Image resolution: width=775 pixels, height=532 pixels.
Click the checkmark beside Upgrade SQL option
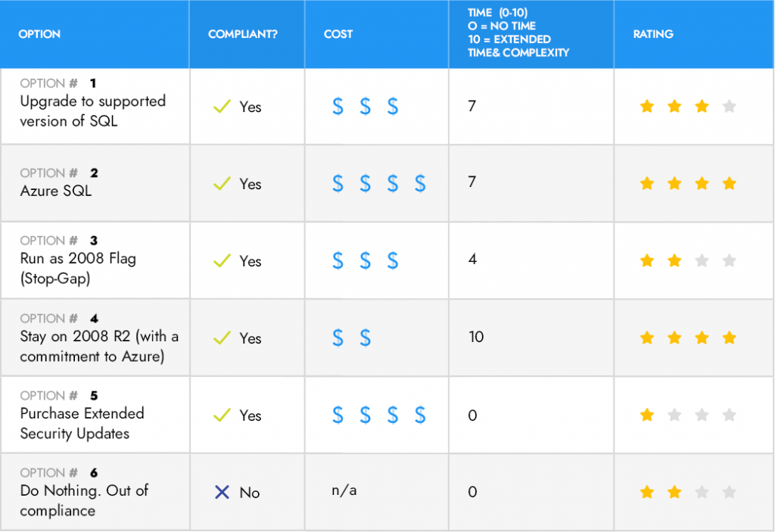[x=222, y=107]
